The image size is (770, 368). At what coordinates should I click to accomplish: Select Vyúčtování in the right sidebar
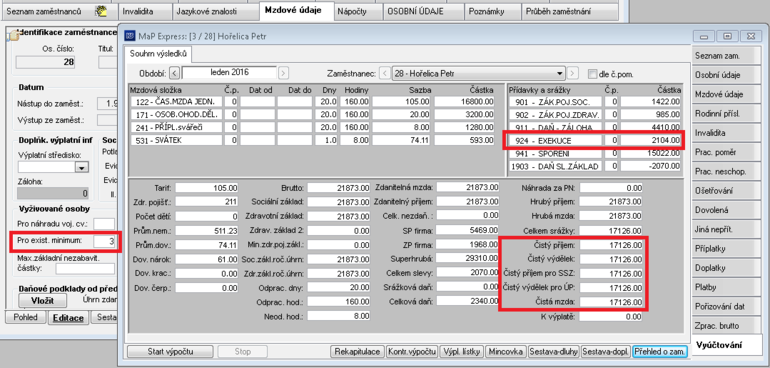point(727,345)
